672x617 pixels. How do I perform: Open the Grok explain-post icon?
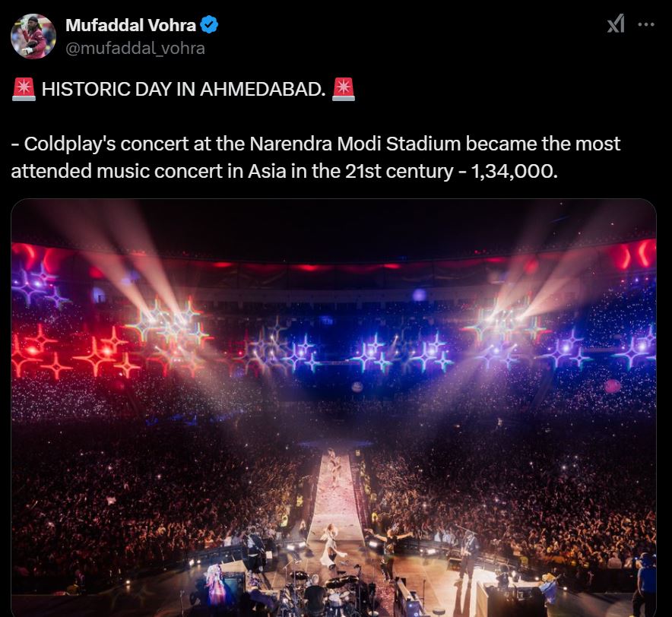pyautogui.click(x=615, y=24)
